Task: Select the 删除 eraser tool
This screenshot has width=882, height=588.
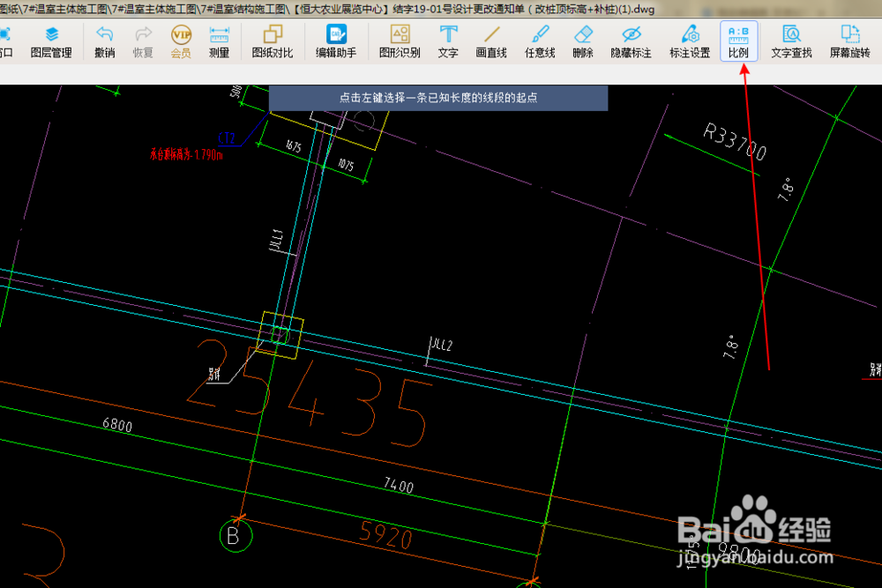Action: (583, 42)
